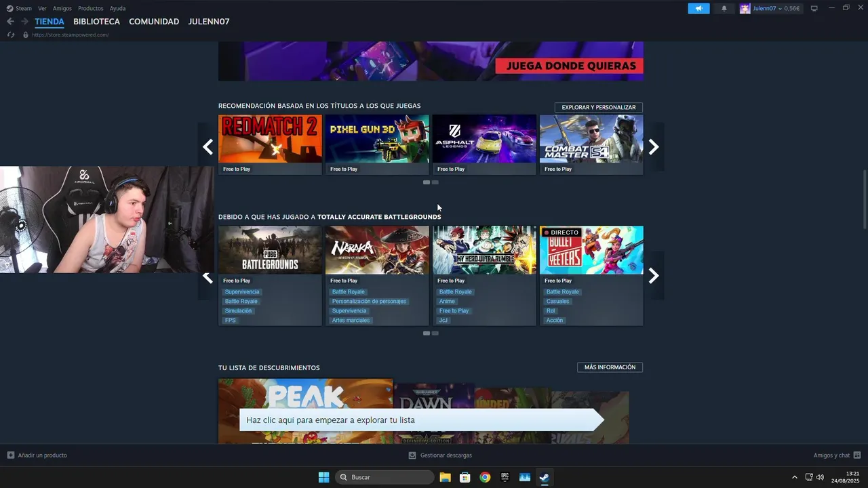Open the notifications bell
This screenshot has width=868, height=488.
(724, 8)
